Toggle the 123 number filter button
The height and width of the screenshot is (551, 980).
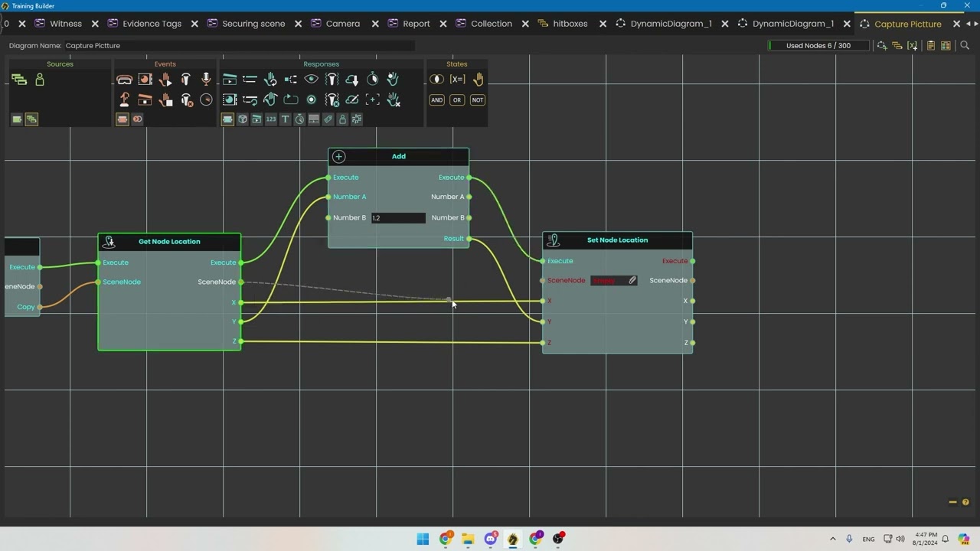(x=270, y=119)
